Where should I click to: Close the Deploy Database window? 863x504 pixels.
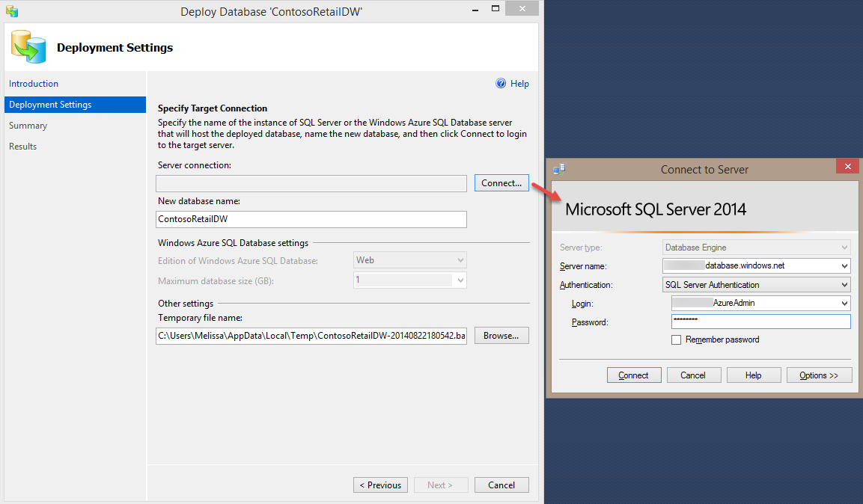coord(522,9)
